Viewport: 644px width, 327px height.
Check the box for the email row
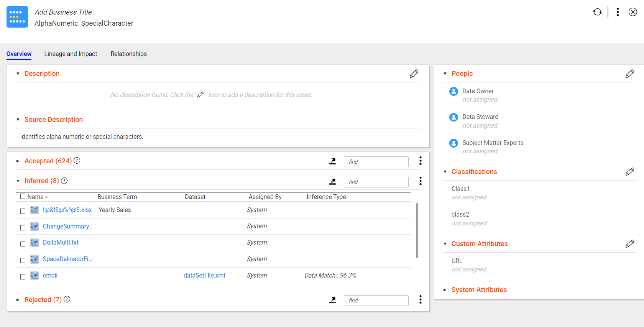coord(23,277)
